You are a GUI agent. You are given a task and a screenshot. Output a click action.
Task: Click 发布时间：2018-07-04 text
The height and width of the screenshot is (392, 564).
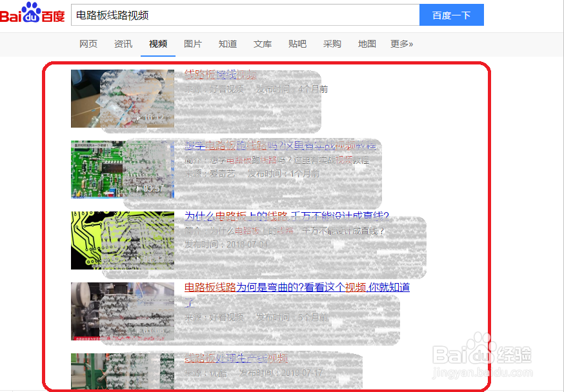coord(227,244)
